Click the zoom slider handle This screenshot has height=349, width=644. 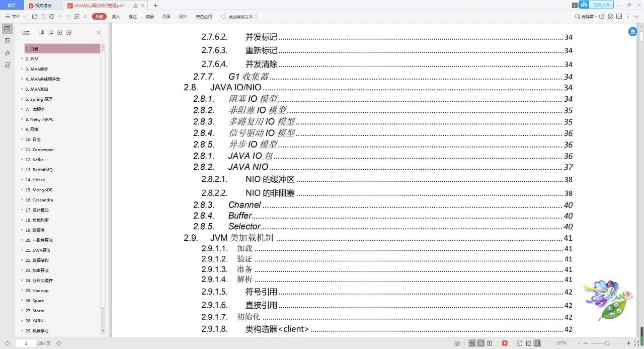coord(607,343)
